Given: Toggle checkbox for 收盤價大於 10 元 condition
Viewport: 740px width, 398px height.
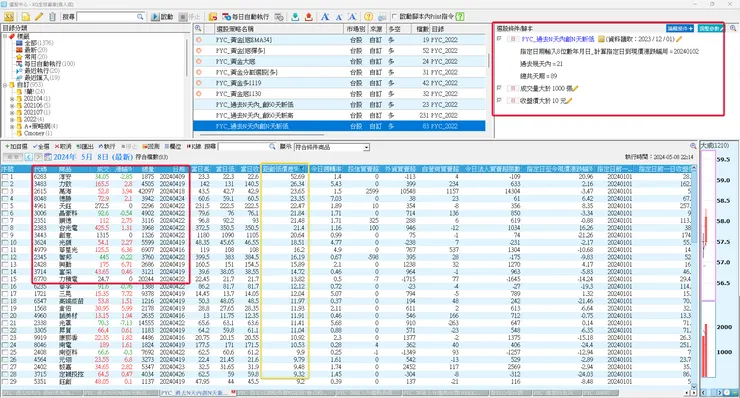Looking at the screenshot, I should point(499,101).
